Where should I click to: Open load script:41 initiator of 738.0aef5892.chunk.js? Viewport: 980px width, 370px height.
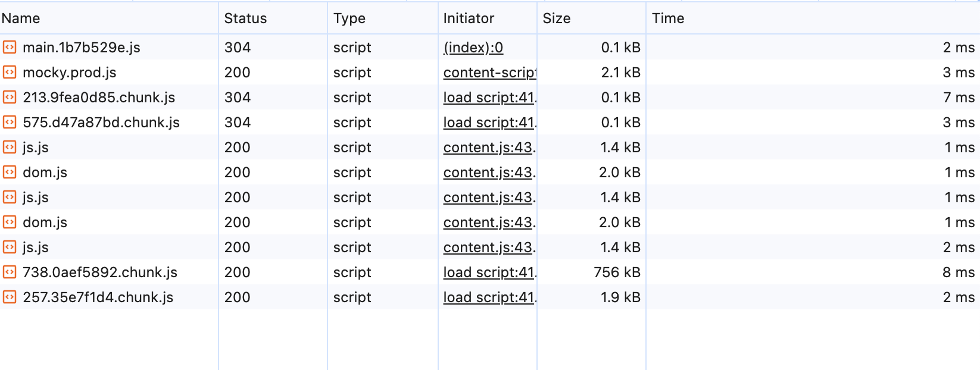489,272
